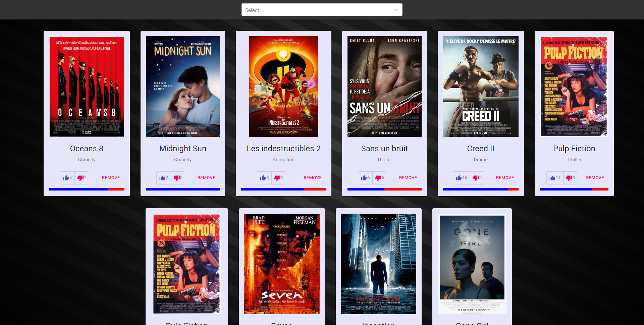644x325 pixels.
Task: Click REMOVE on the Oceans 8 card
Action: click(111, 178)
